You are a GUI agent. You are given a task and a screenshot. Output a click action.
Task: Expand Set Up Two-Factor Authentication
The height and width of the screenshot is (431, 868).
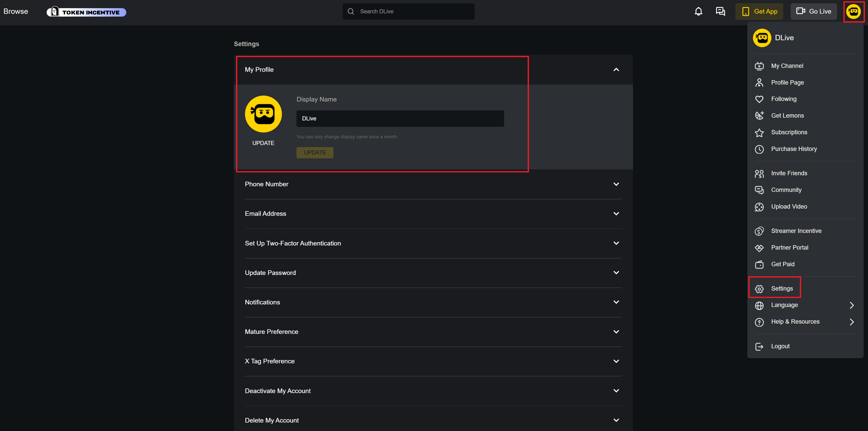(x=616, y=243)
